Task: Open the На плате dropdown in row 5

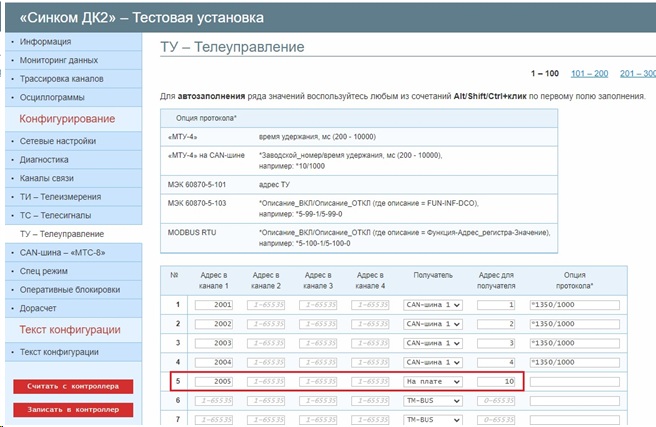Action: 432,382
